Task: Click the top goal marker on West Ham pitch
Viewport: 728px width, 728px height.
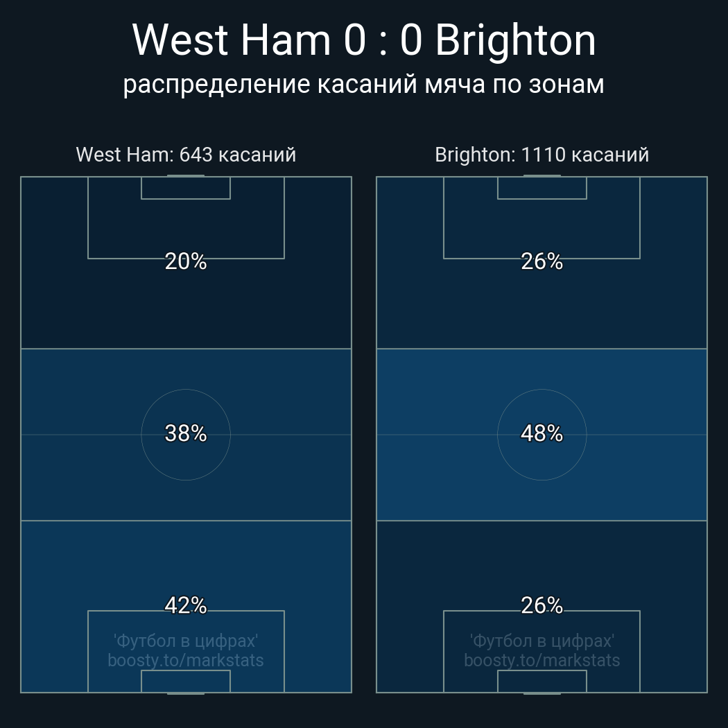Action: [186, 176]
